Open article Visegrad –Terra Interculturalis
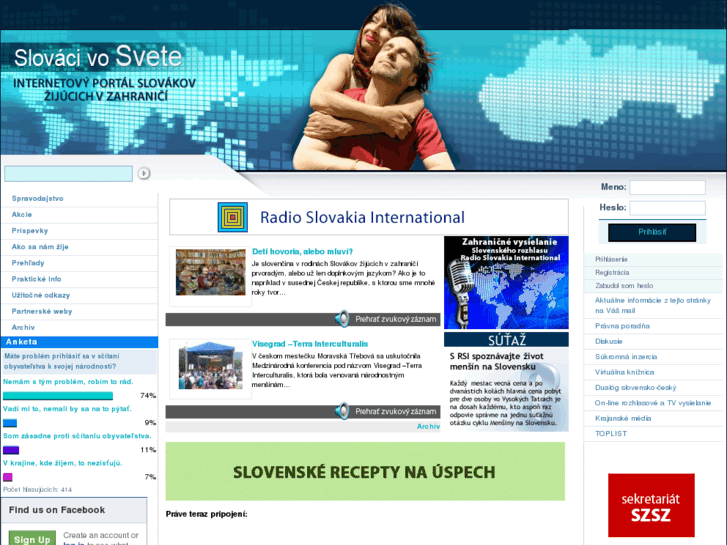727x545 pixels. tap(310, 344)
